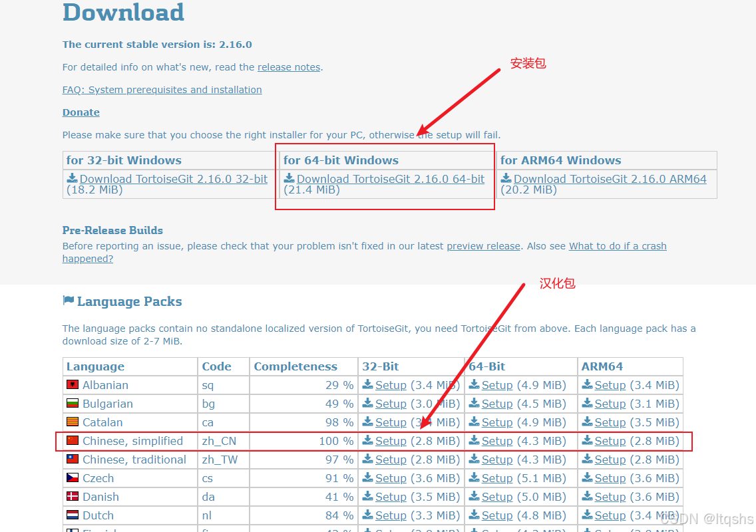Click Czech flag icon
This screenshot has width=756, height=532.
(x=73, y=478)
